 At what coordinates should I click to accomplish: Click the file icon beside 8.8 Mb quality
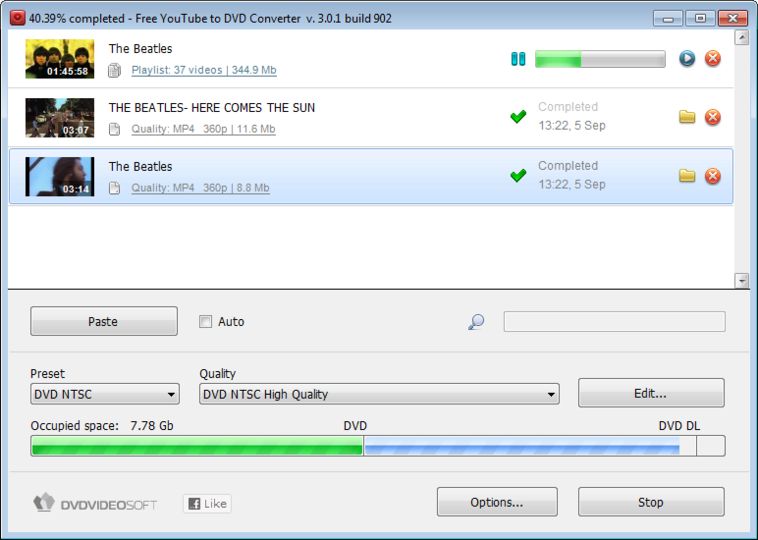[114, 188]
